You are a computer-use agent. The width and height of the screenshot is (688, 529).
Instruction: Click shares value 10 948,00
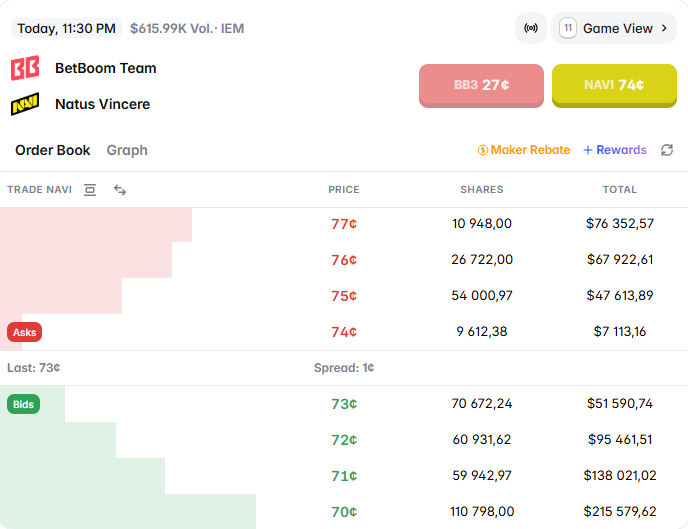point(482,224)
